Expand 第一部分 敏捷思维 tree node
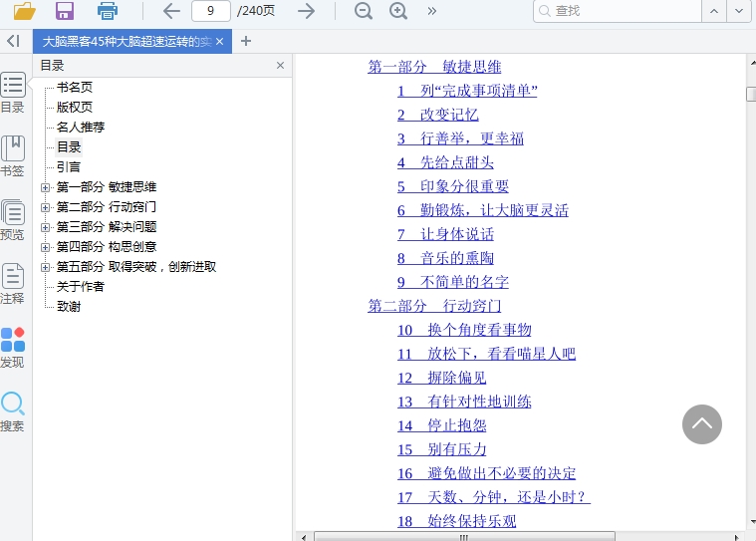 [45, 187]
